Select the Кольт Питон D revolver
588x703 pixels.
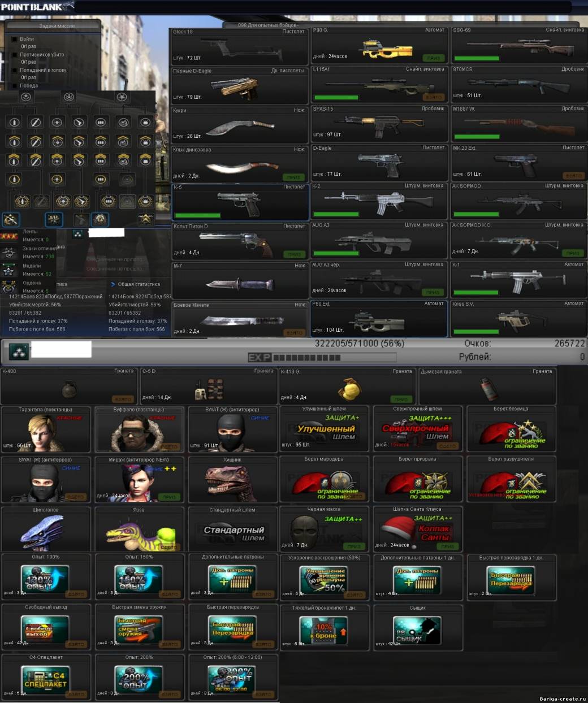click(240, 241)
